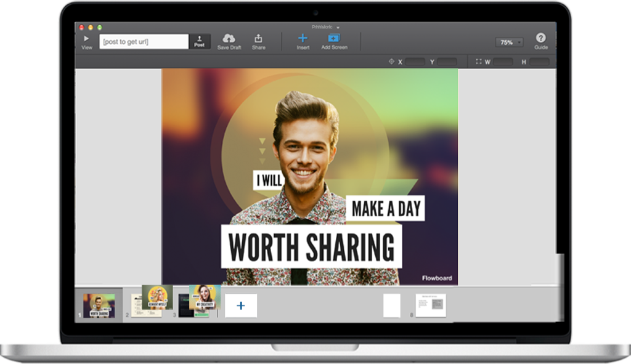Click the position crosshair icon
The width and height of the screenshot is (631, 364).
[391, 62]
